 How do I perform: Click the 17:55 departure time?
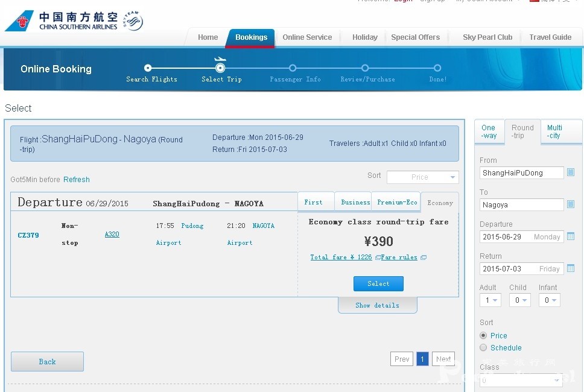(x=165, y=226)
